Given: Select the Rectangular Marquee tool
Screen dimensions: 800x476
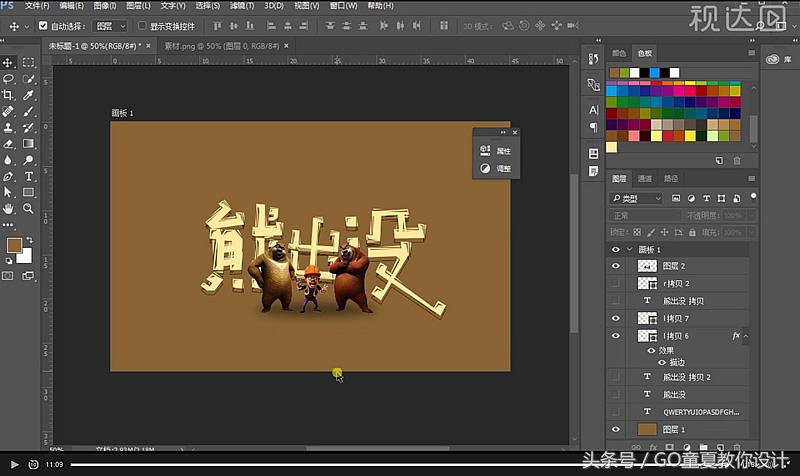Looking at the screenshot, I should (x=28, y=62).
